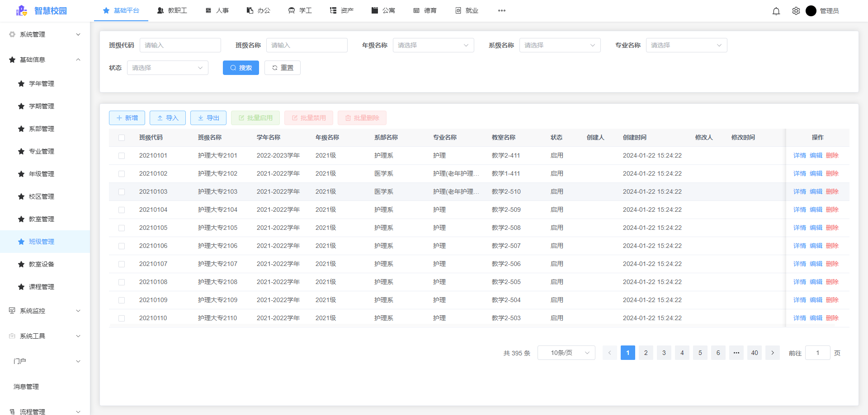Image resolution: width=868 pixels, height=415 pixels.
Task: Click the 管理员 avatar icon
Action: [811, 10]
